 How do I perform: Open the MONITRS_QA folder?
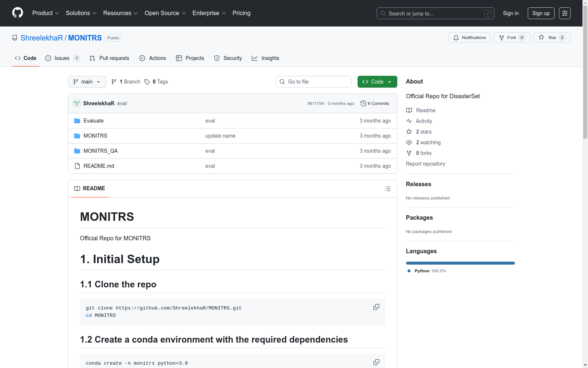tap(101, 151)
